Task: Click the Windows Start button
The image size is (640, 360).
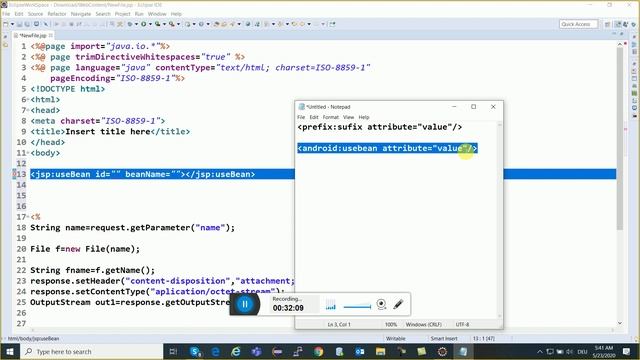Action: [x=10, y=351]
